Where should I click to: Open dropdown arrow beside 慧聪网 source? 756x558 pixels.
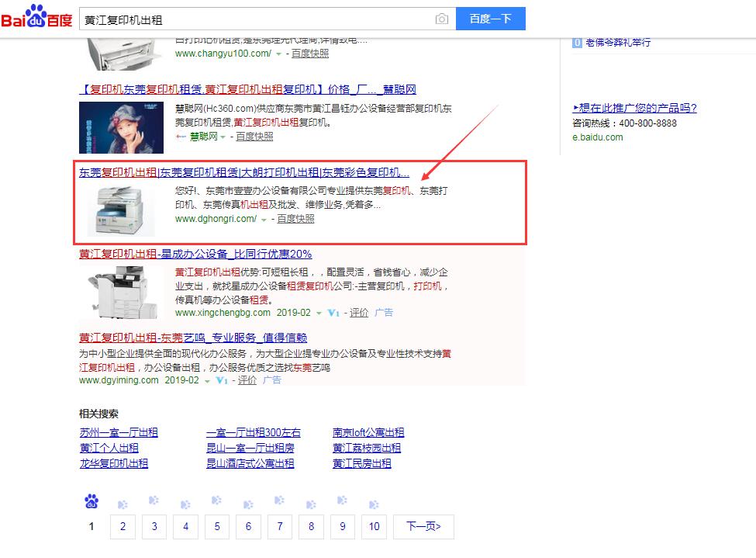tap(223, 137)
